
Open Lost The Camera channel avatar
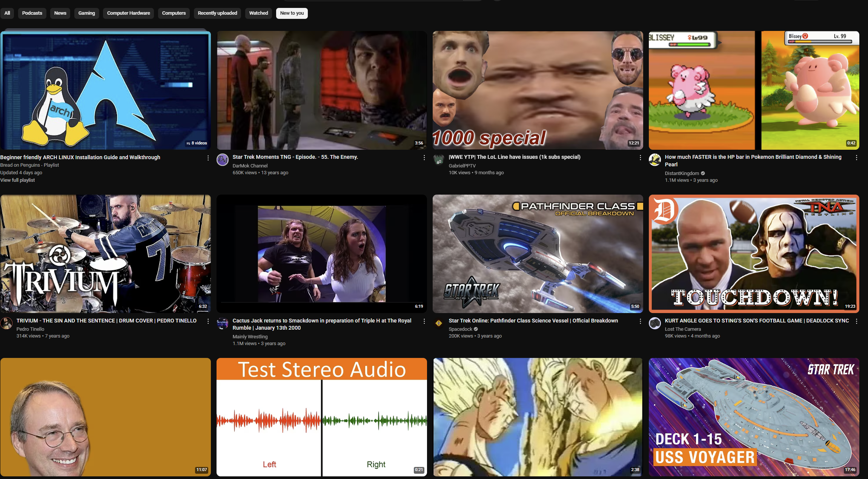coord(655,323)
